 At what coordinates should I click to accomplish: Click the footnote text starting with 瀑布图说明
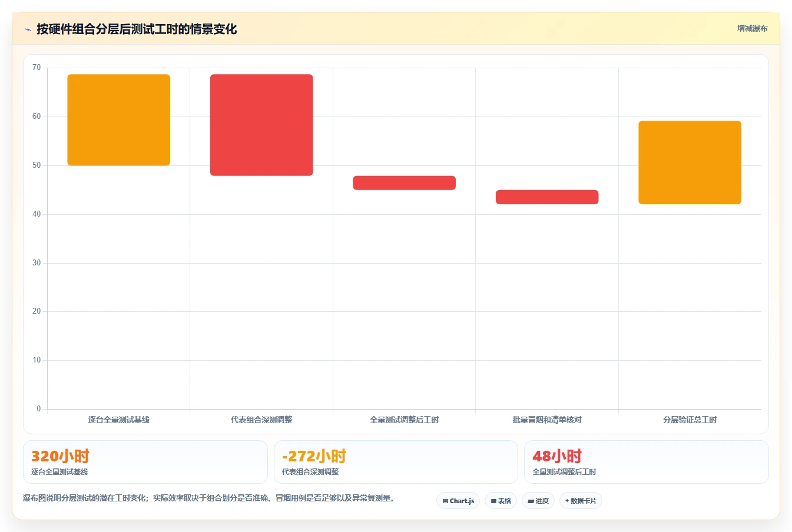click(208, 498)
